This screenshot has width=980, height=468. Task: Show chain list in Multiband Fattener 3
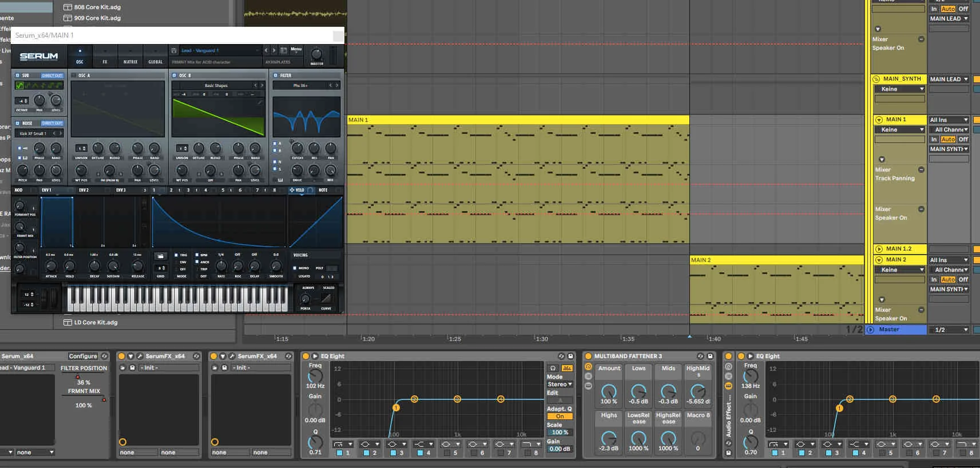(588, 376)
